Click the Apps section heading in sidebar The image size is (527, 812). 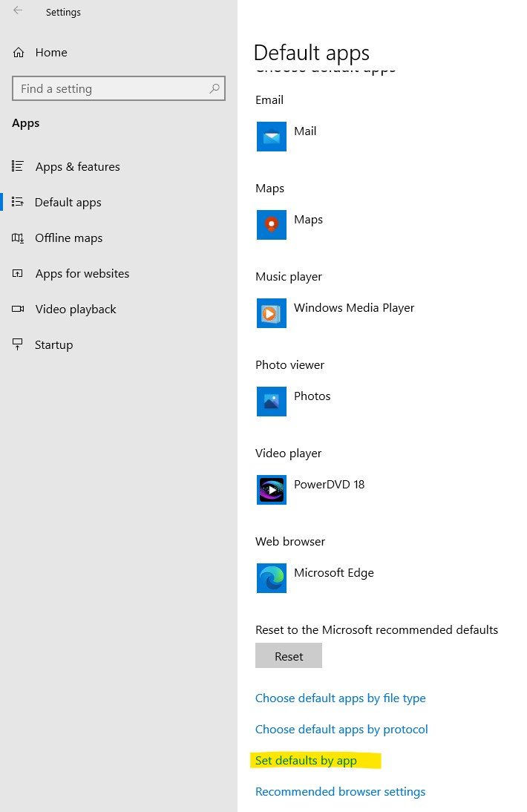26,123
